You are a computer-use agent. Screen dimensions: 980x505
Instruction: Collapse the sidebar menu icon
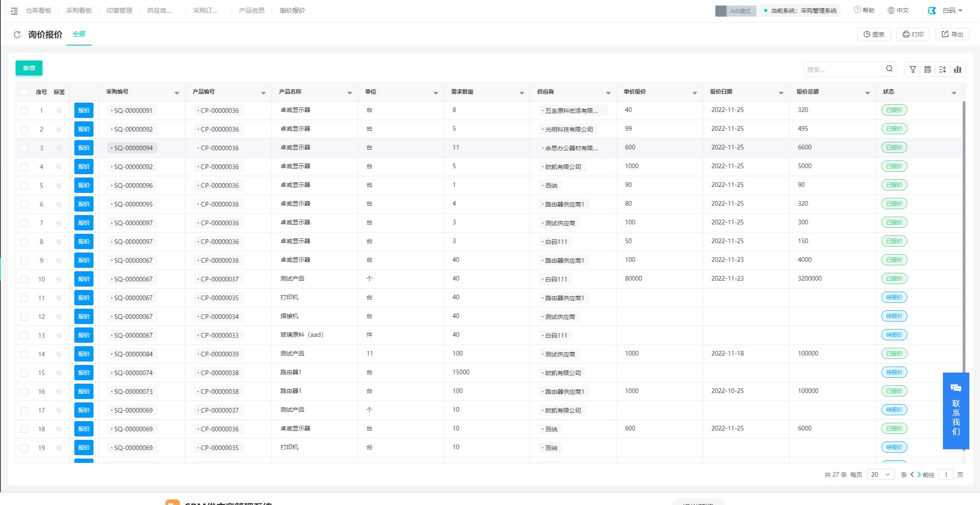[14, 11]
